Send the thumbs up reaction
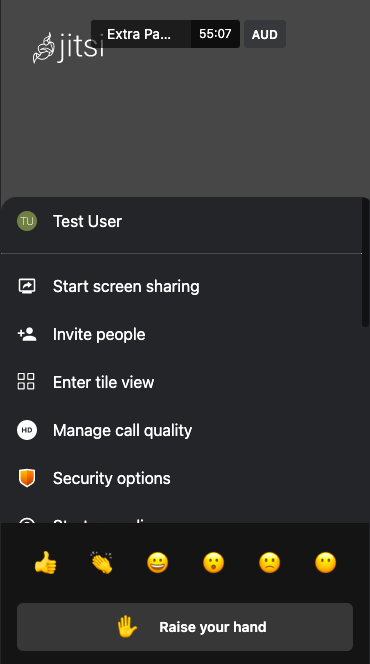The width and height of the screenshot is (370, 664). point(45,563)
